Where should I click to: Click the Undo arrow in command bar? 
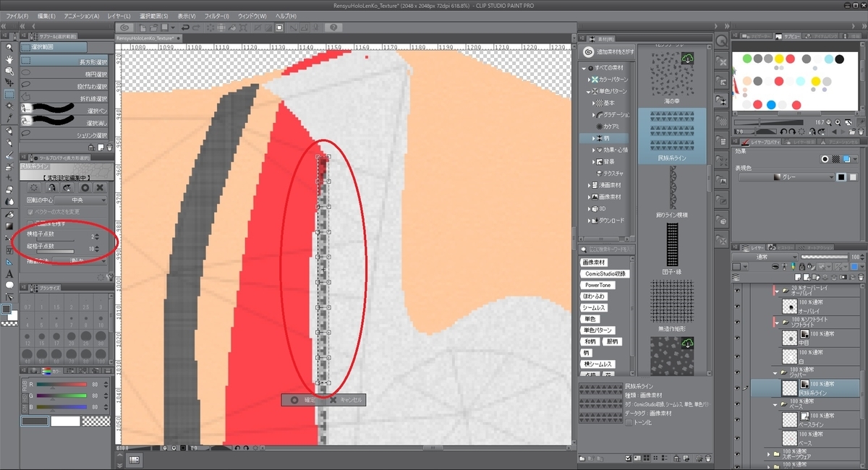tap(186, 27)
